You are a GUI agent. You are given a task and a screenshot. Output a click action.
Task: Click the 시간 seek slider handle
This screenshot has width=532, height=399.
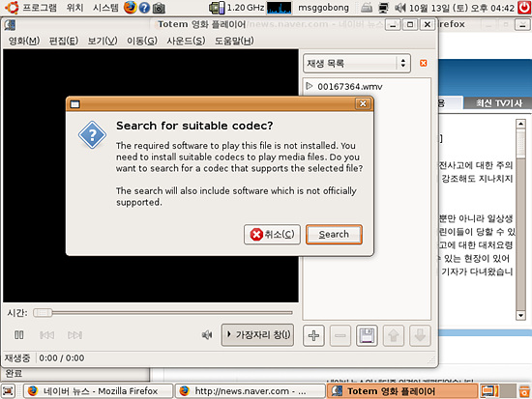(x=43, y=313)
